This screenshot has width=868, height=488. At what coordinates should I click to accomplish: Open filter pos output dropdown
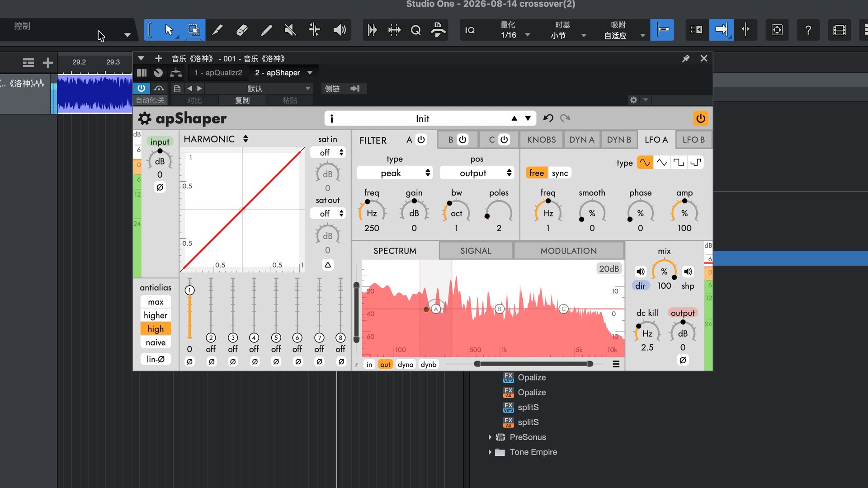pyautogui.click(x=477, y=173)
